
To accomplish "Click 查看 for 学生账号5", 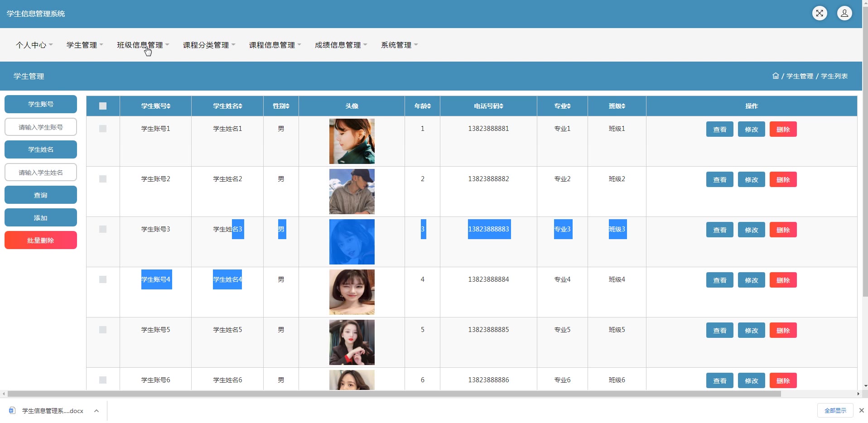I will click(719, 330).
